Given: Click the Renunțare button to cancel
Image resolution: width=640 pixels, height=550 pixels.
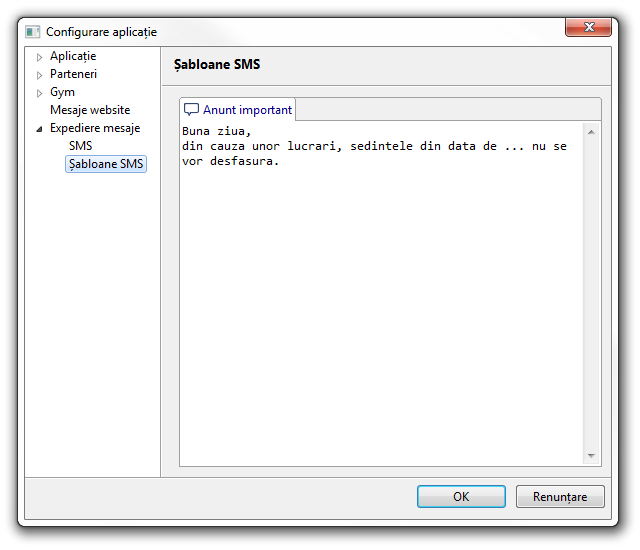Looking at the screenshot, I should [x=559, y=496].
